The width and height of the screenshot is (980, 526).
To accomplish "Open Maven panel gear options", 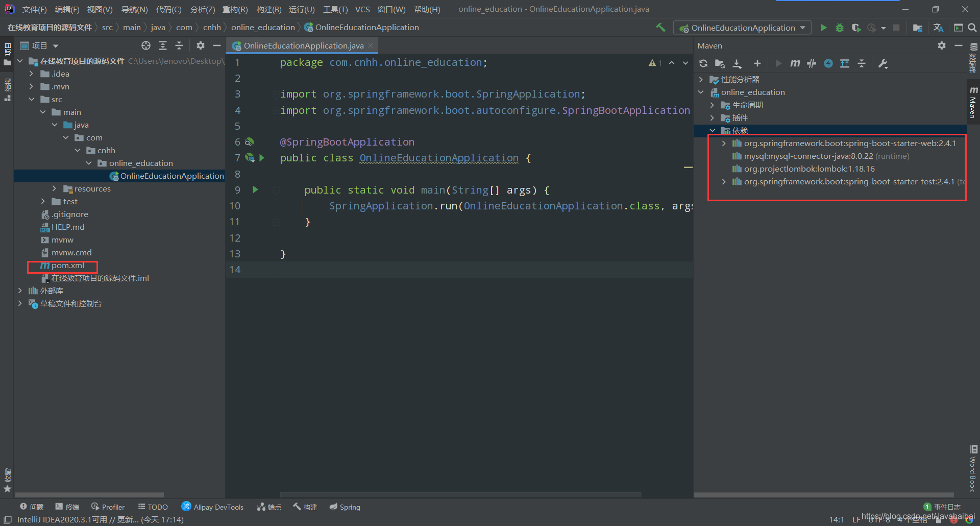I will pyautogui.click(x=942, y=45).
